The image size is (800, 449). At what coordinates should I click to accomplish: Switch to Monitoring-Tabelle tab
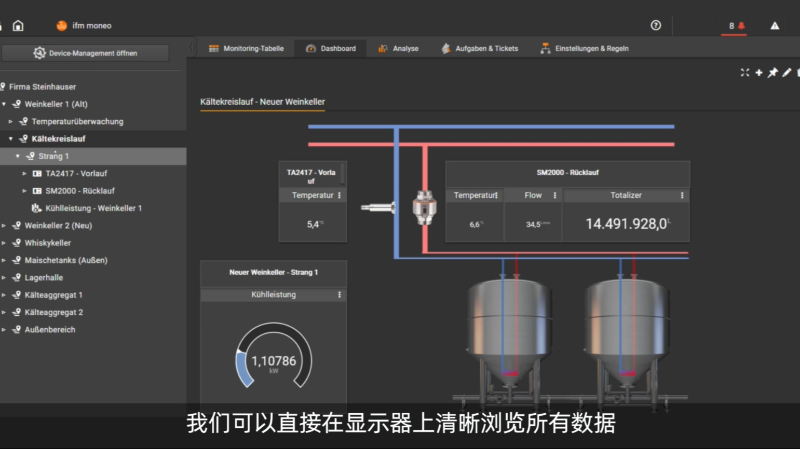coord(246,48)
